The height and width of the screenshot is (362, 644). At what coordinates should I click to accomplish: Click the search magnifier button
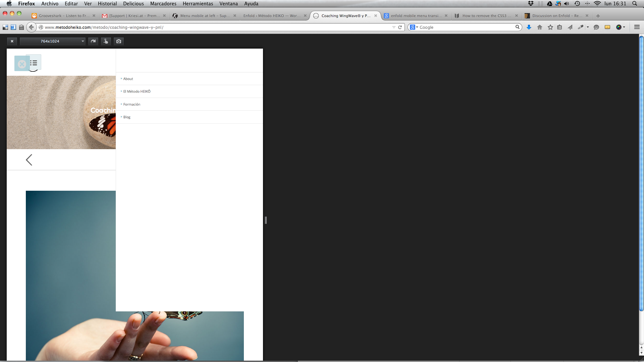tap(518, 27)
